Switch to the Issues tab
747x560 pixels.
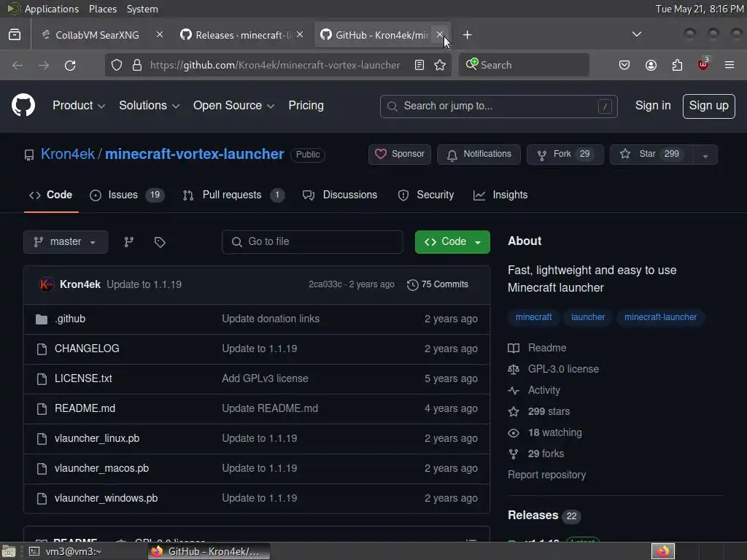(x=127, y=195)
